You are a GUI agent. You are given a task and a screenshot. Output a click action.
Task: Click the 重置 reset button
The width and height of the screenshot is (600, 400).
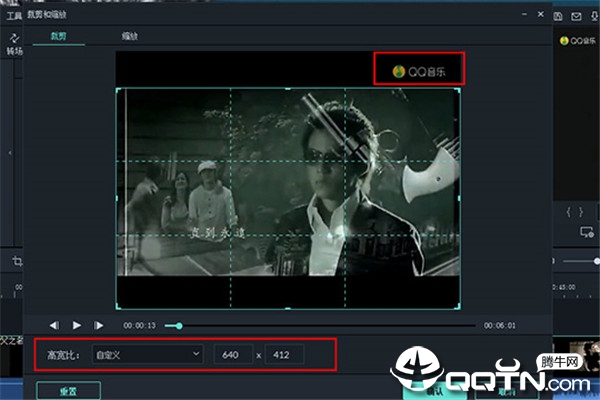pos(68,391)
